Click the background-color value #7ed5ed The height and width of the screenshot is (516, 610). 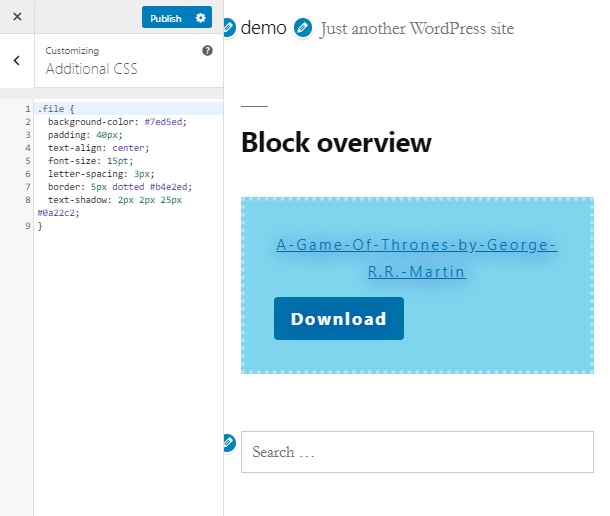click(163, 122)
